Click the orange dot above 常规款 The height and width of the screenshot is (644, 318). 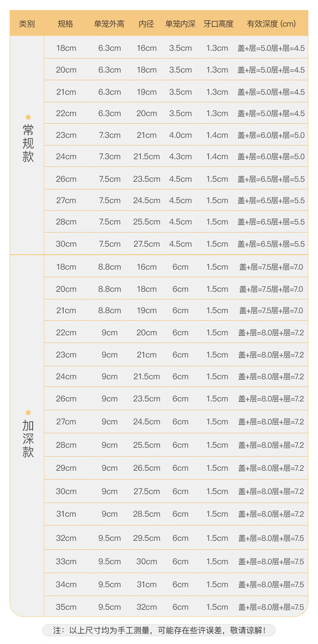pyautogui.click(x=28, y=117)
